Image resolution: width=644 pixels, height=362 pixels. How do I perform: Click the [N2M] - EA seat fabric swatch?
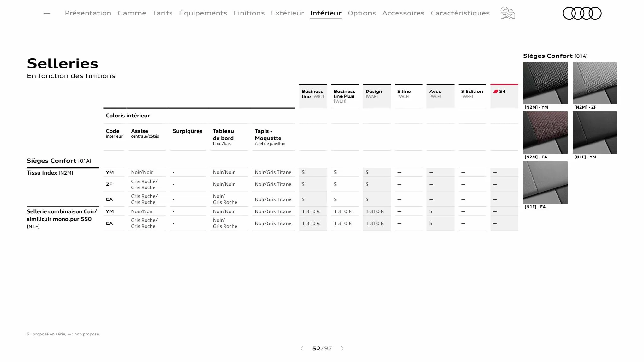point(545,133)
